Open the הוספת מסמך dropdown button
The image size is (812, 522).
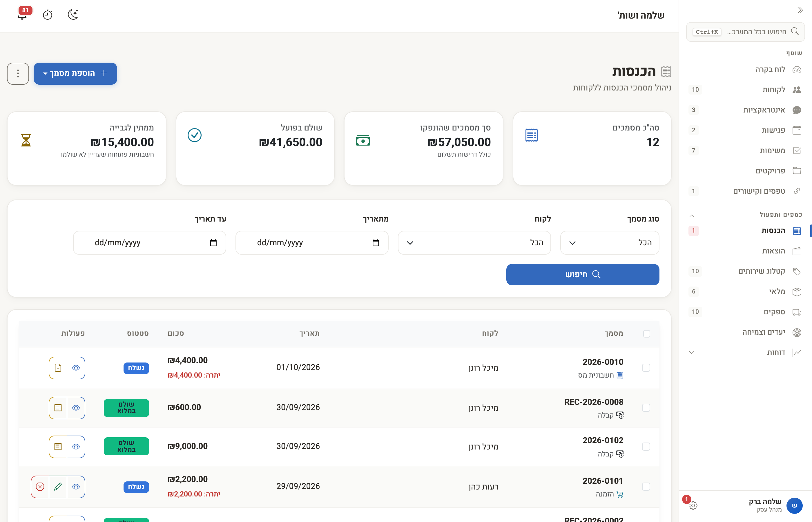click(75, 74)
